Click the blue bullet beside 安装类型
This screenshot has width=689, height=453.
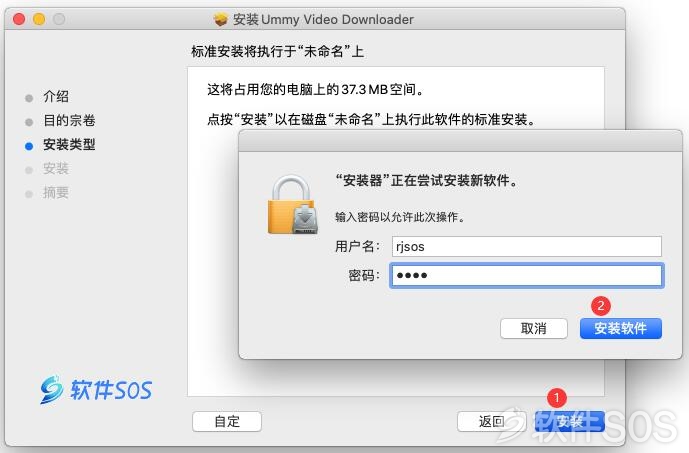click(29, 146)
